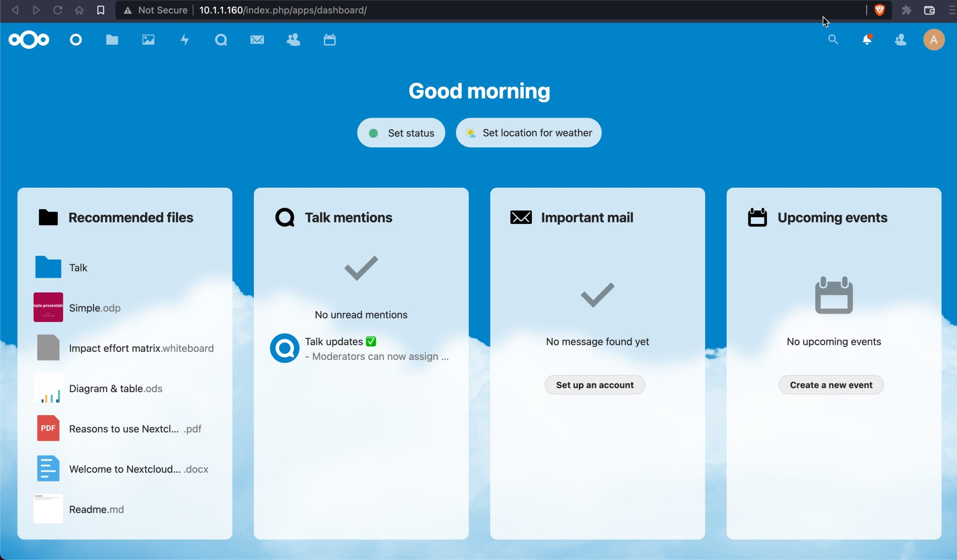957x560 pixels.
Task: Click the Good morning greeting
Action: coord(479,92)
